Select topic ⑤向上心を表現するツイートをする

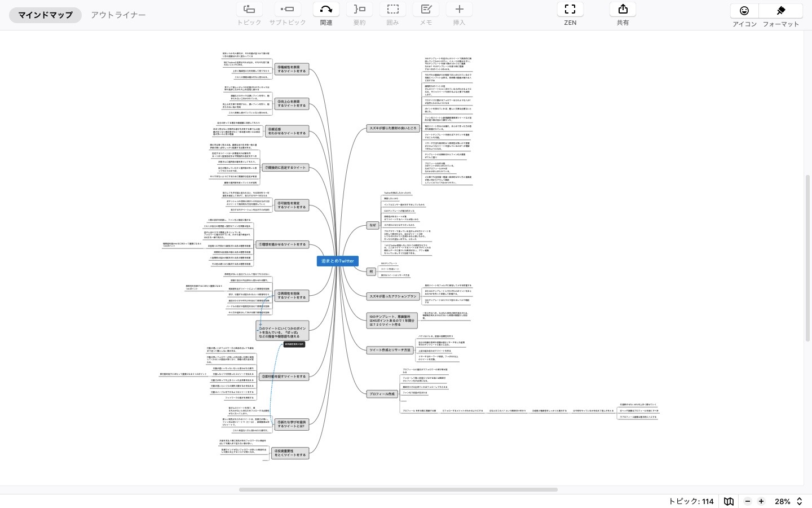[x=292, y=104]
